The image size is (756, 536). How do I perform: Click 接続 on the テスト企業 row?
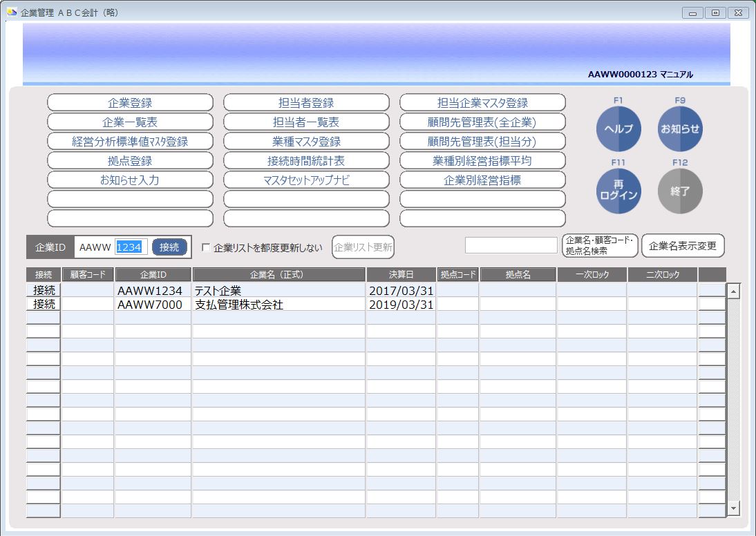[x=42, y=290]
